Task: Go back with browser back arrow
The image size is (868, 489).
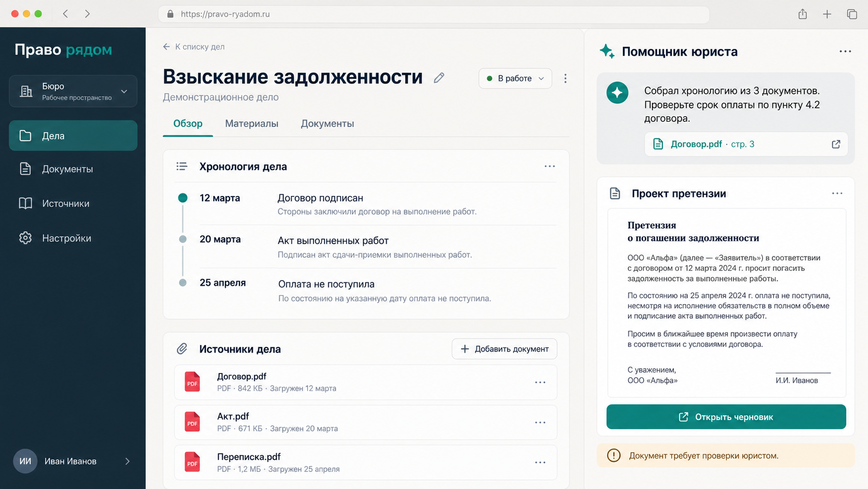Action: (x=65, y=14)
